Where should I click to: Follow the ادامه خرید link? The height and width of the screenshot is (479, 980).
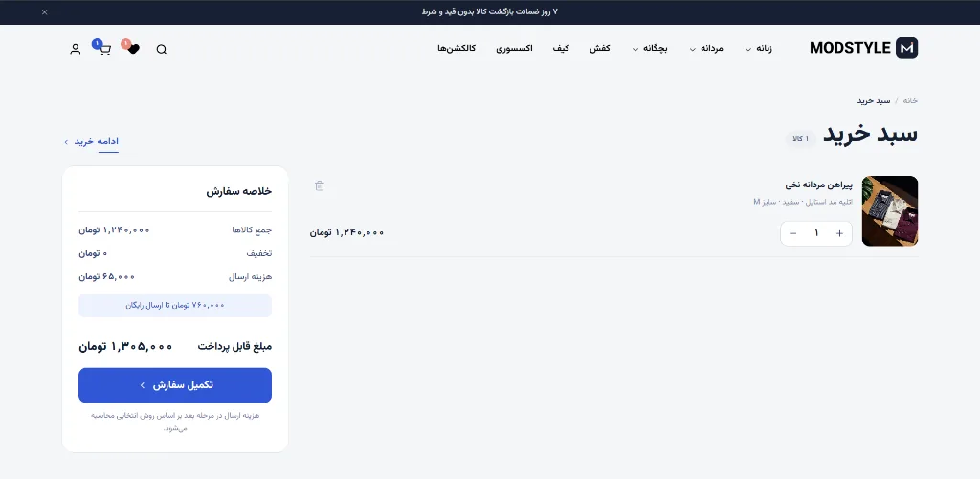91,142
